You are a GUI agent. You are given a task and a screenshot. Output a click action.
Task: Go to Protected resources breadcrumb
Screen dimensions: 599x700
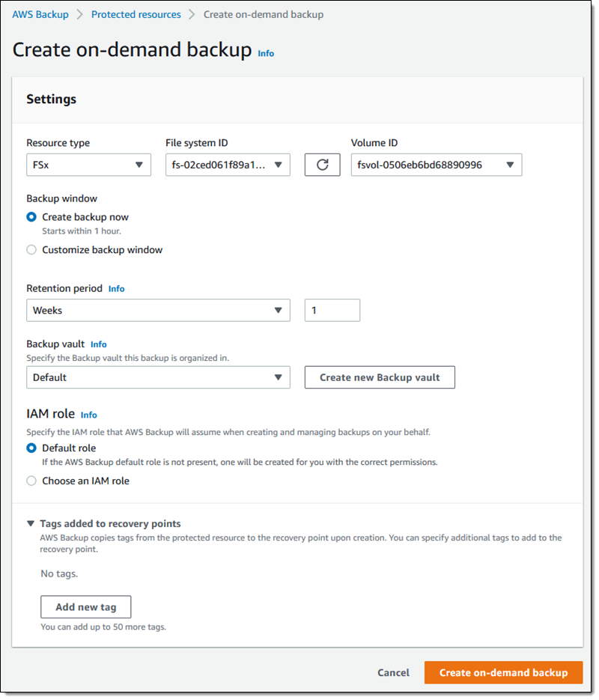[x=136, y=14]
